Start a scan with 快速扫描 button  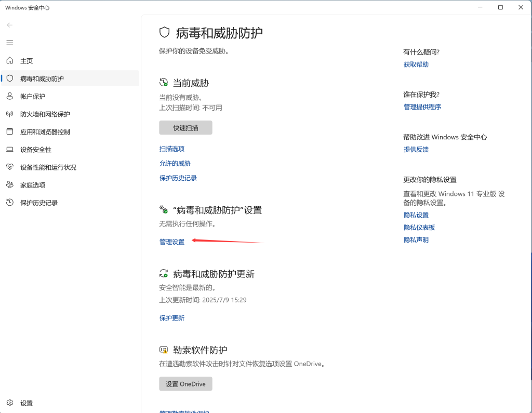pyautogui.click(x=185, y=128)
